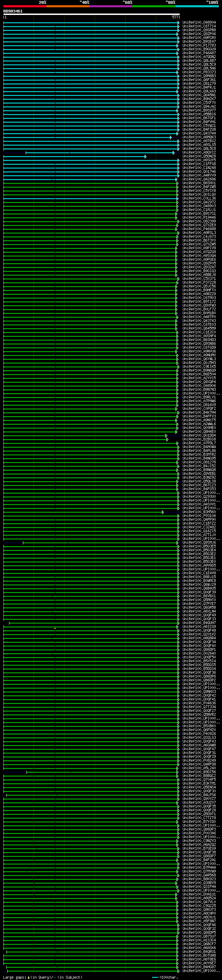Select subject label UniRef100_Q9ZP06
Image resolution: width=222 pixels, height=980 pixels.
point(199,34)
